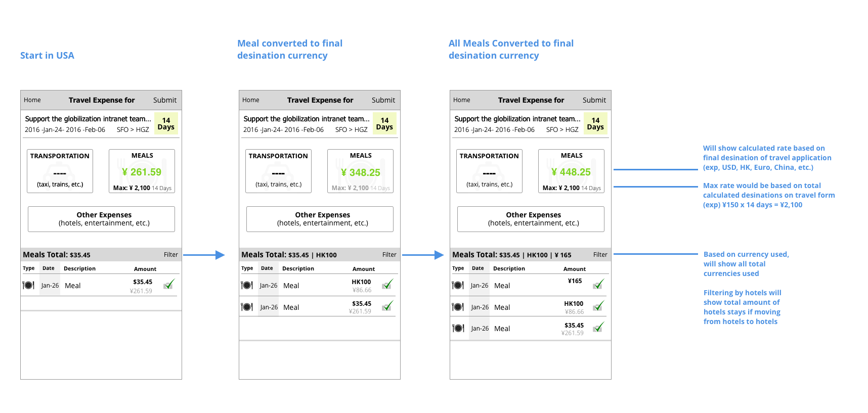The width and height of the screenshot is (868, 413).
Task: Tap the right screen's HK100 row plate icon
Action: point(458,307)
